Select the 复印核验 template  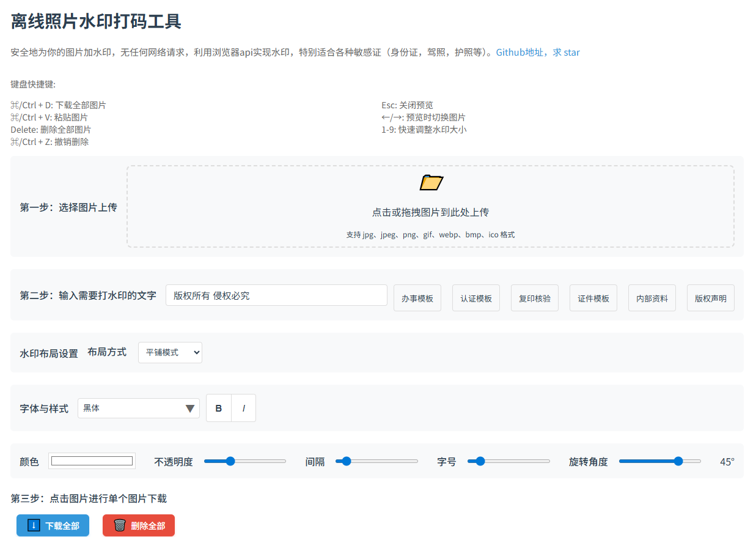535,298
